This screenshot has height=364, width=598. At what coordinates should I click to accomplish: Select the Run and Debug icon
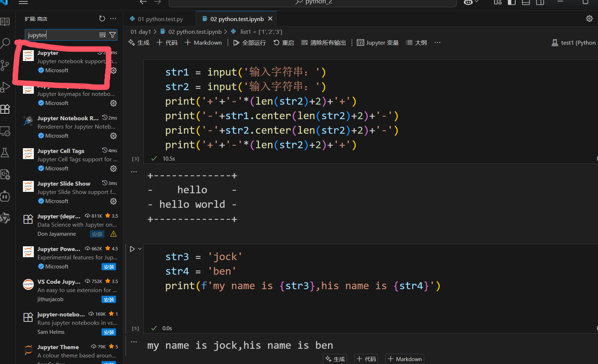pyautogui.click(x=5, y=86)
